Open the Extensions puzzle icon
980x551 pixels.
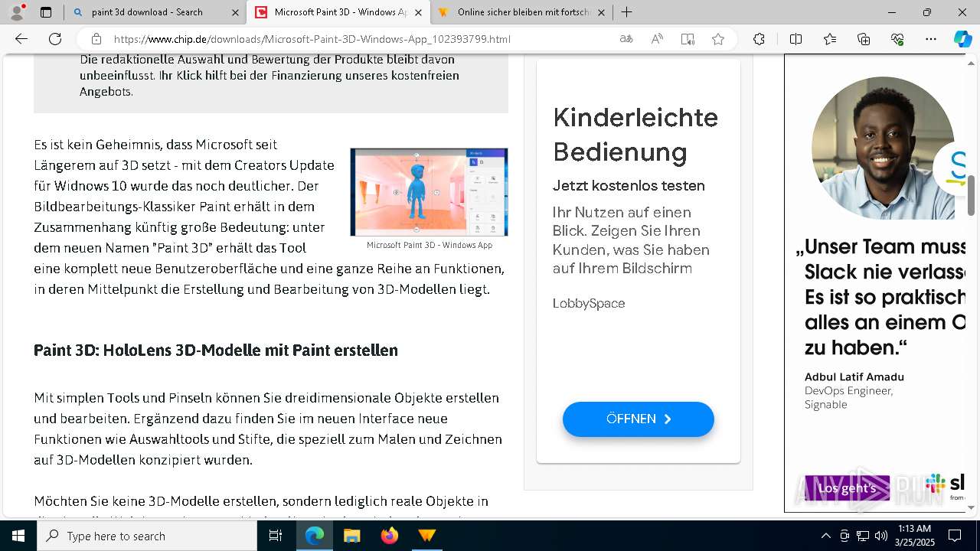tap(759, 39)
